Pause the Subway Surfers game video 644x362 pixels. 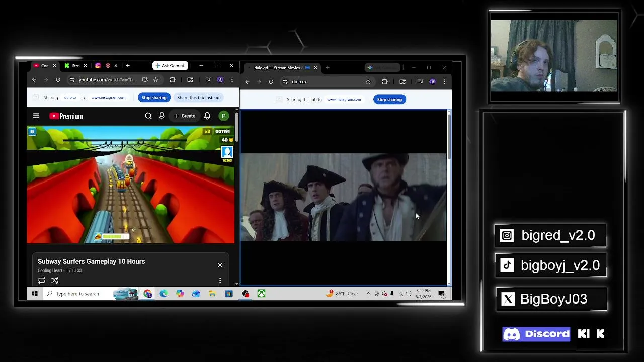pyautogui.click(x=32, y=132)
